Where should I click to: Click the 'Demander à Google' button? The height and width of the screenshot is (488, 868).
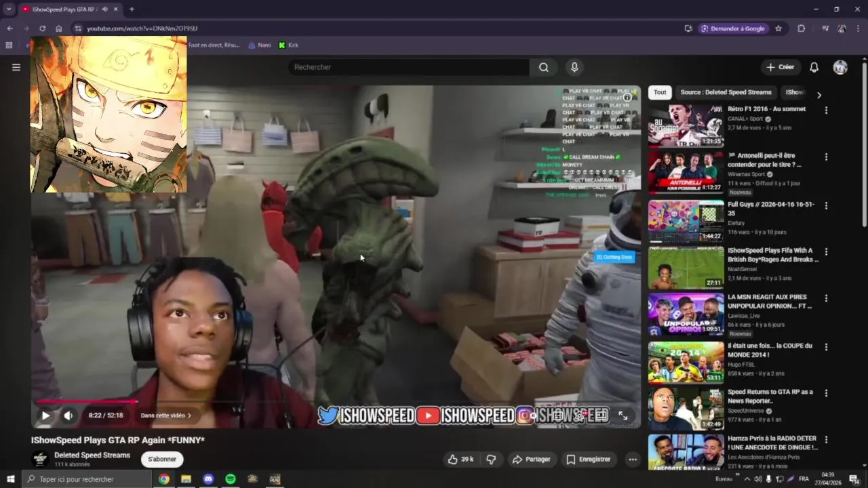click(733, 28)
